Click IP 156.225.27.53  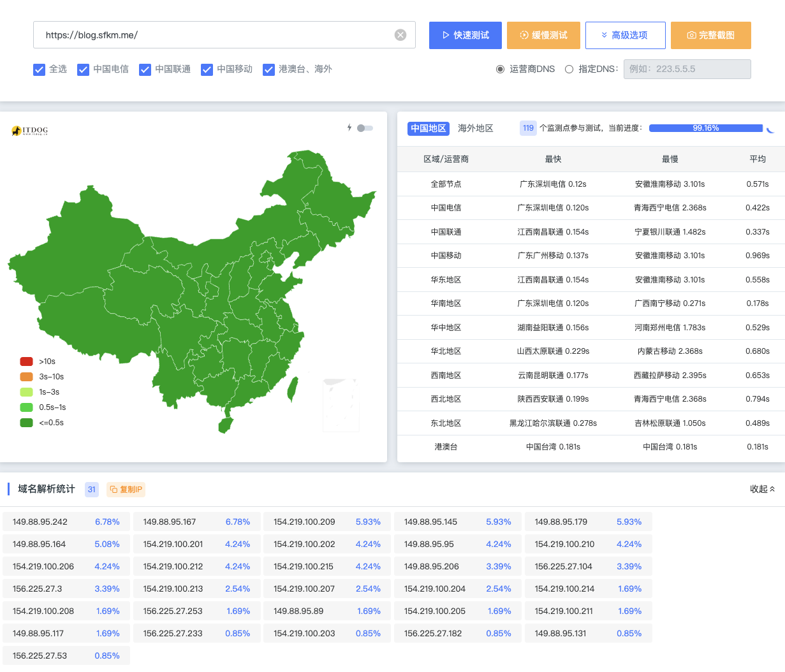(x=40, y=656)
